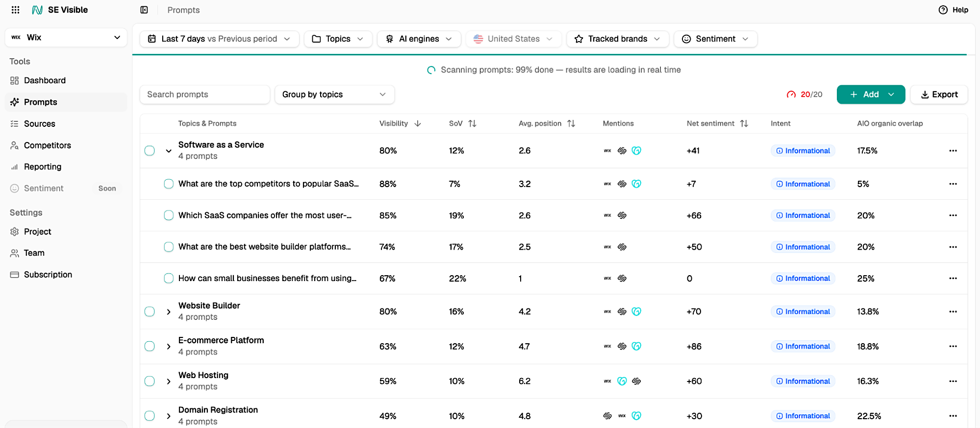Open Reporting in sidebar
The height and width of the screenshot is (428, 980).
(x=66, y=167)
